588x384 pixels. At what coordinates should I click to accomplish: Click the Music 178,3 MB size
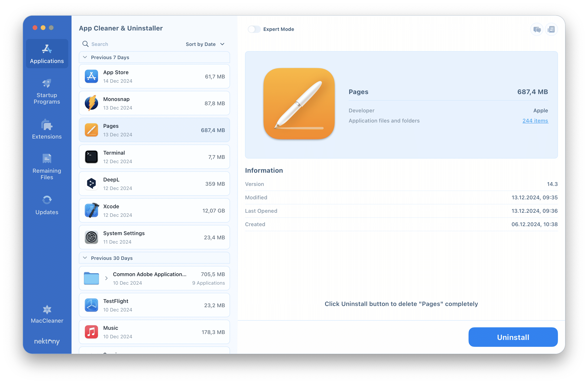click(213, 332)
